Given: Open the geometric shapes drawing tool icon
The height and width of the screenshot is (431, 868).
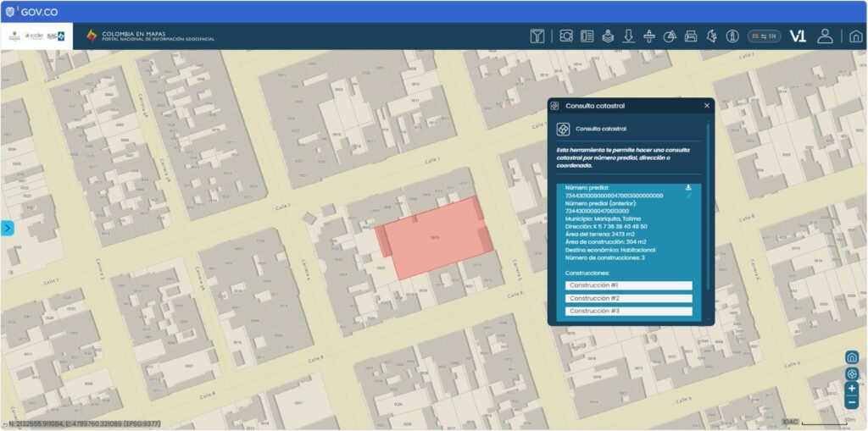Looking at the screenshot, I should (x=670, y=36).
